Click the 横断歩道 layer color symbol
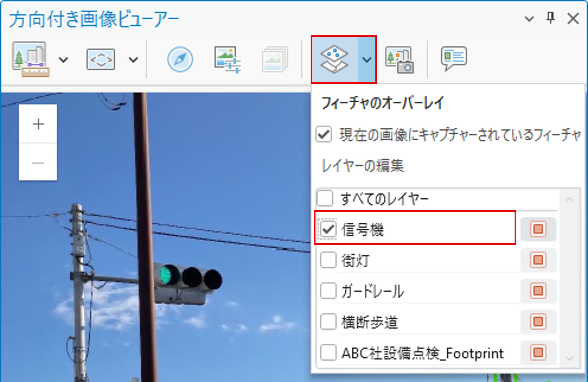The width and height of the screenshot is (588, 382). [538, 322]
